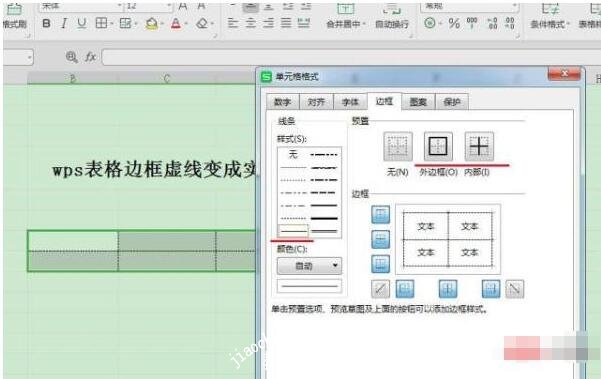Click the distributed alignment icon
Screen dimensions: 601x379
click(304, 24)
